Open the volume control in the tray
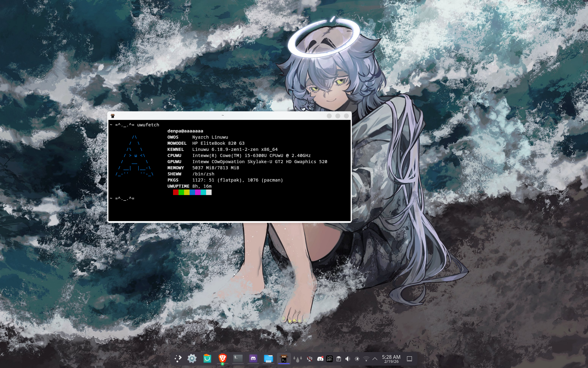The width and height of the screenshot is (588, 368). pyautogui.click(x=348, y=359)
